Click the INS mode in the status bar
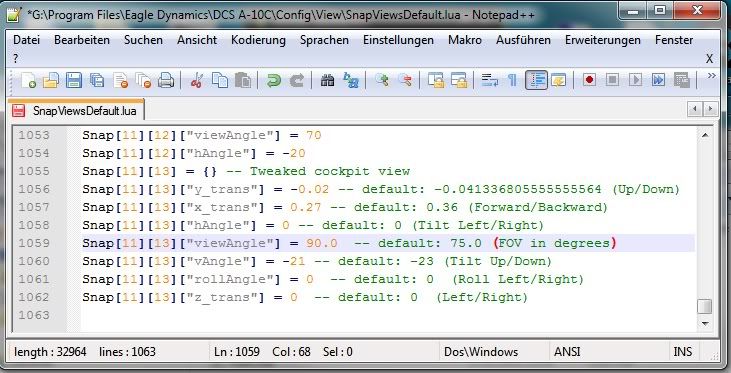 click(x=683, y=352)
